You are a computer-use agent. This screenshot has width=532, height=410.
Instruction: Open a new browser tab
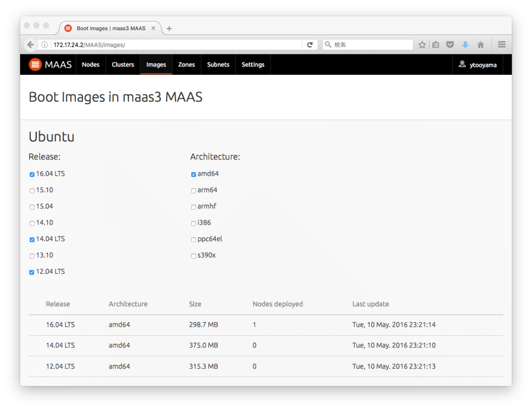click(x=169, y=29)
